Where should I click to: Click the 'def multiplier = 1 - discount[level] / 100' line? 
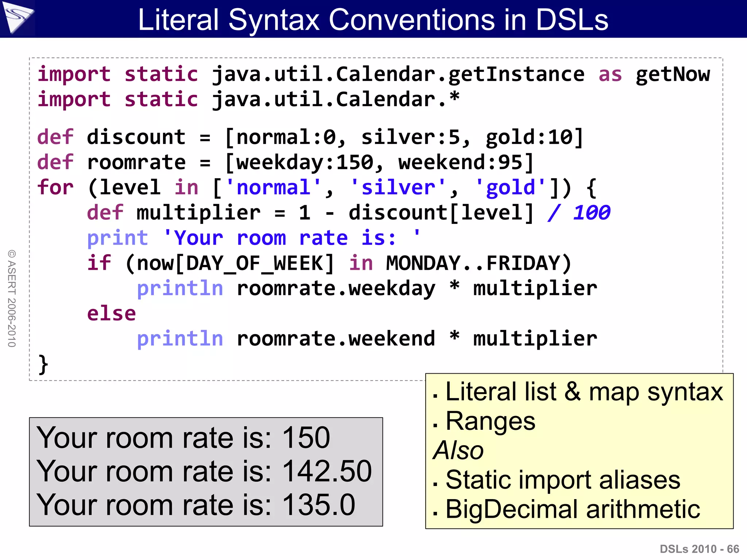coord(349,213)
